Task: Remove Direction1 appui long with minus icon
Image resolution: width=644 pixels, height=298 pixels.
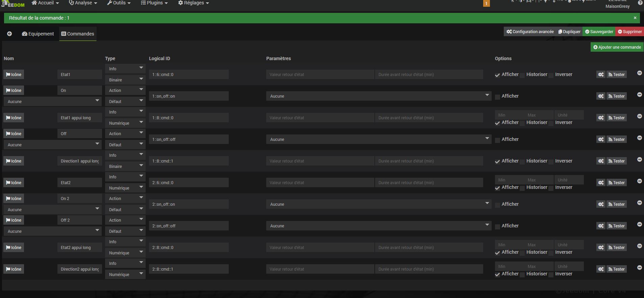Action: tap(640, 159)
